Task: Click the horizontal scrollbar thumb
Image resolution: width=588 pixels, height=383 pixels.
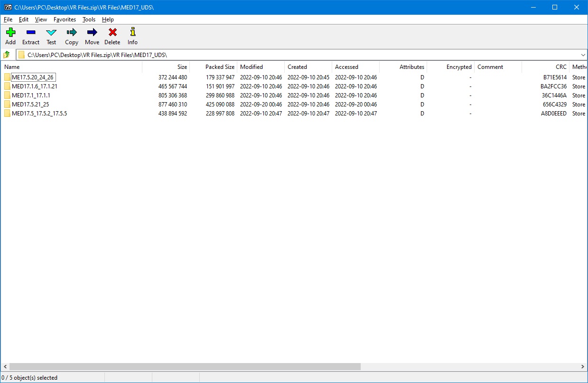Action: 185,367
